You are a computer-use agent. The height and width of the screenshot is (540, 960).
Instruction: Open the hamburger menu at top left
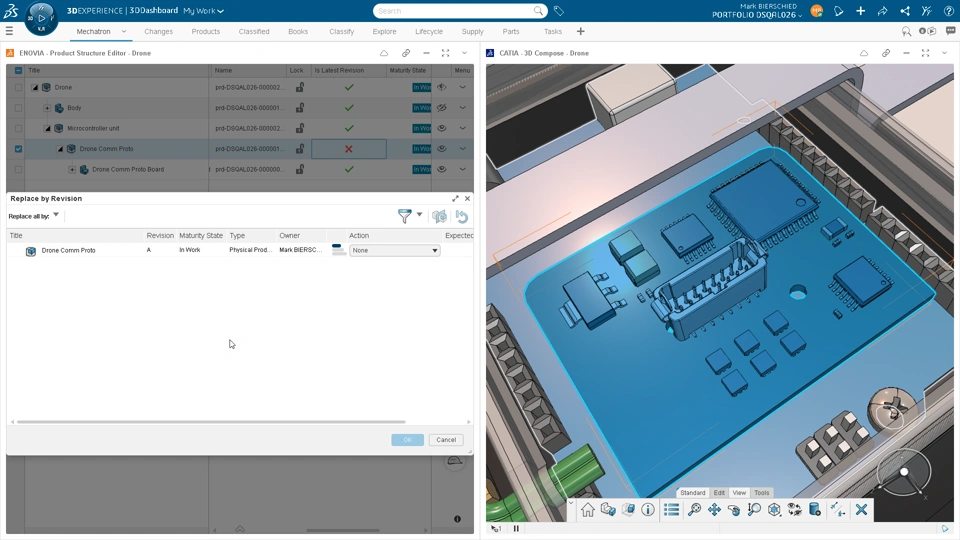(9, 31)
